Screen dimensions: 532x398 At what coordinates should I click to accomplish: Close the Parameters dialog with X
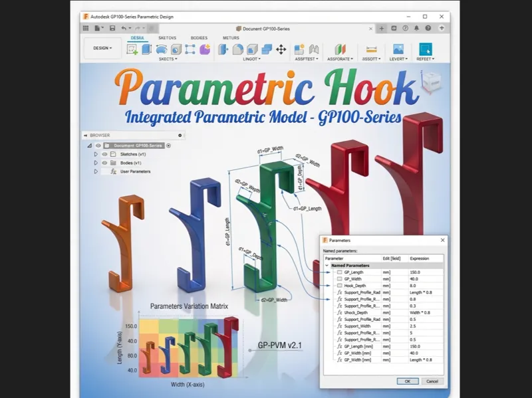[x=442, y=240]
